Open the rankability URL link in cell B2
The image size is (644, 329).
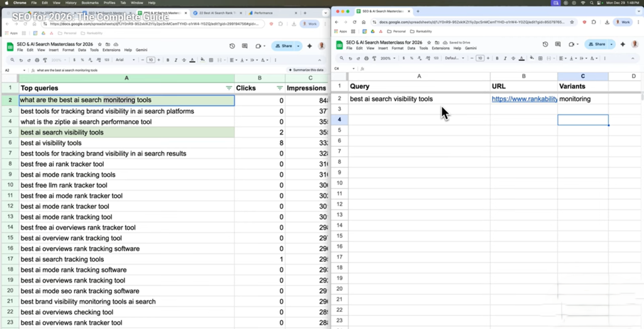tap(524, 99)
